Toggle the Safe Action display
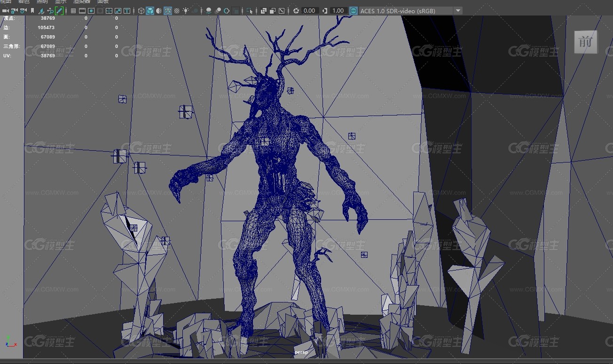Image resolution: width=613 pixels, height=364 pixels. point(118,11)
